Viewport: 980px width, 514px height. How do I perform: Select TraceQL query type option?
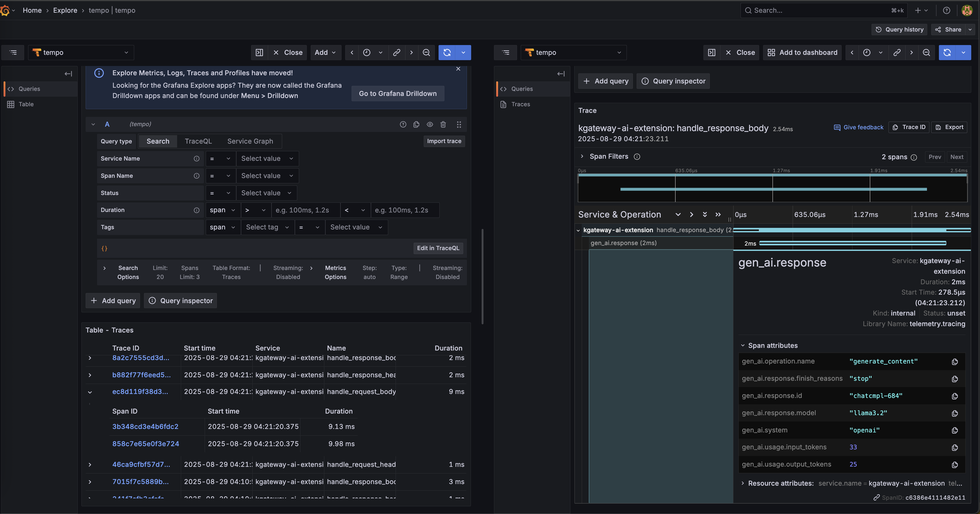pos(198,141)
